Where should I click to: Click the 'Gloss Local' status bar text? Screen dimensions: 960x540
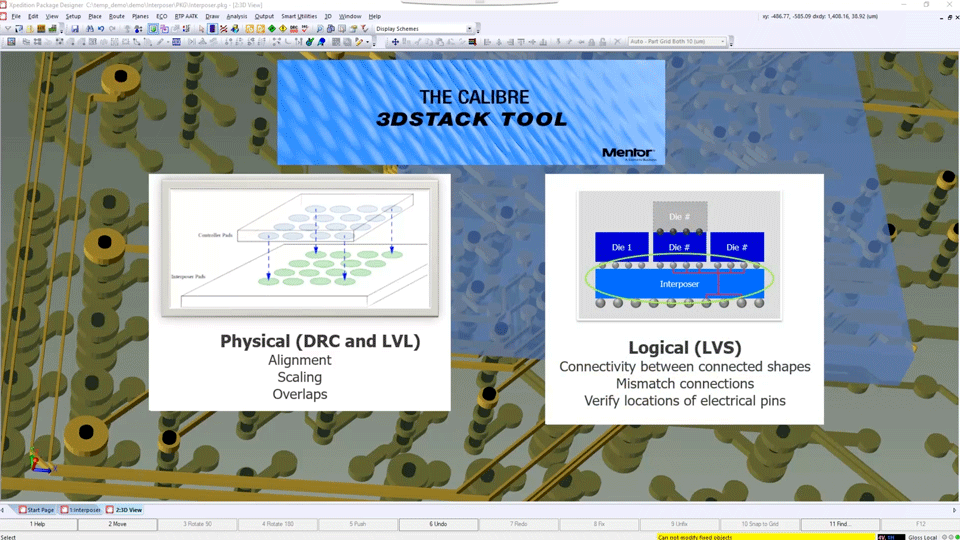point(923,537)
